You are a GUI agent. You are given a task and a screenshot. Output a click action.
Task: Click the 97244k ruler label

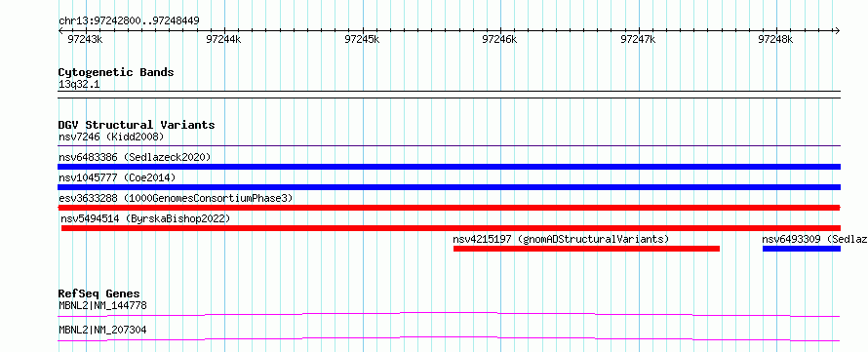click(223, 39)
